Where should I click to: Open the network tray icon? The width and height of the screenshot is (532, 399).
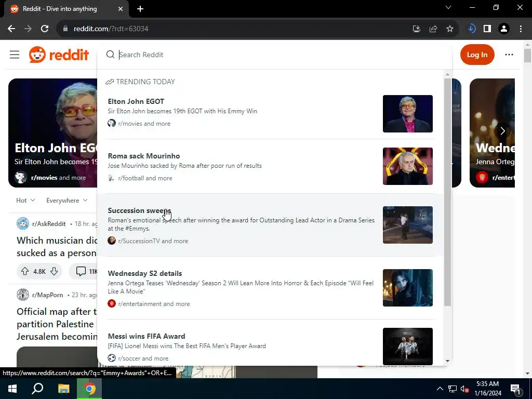click(453, 389)
